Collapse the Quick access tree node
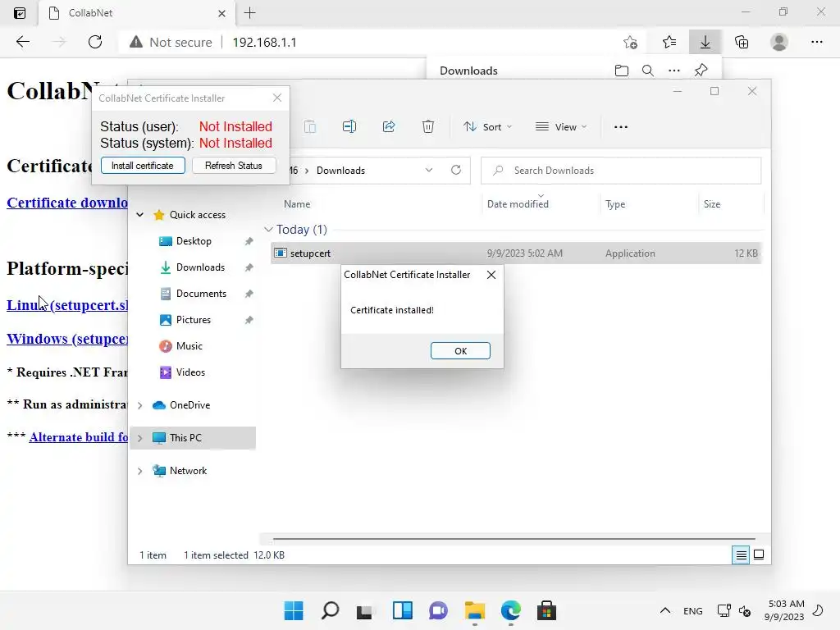840x630 pixels. [139, 215]
